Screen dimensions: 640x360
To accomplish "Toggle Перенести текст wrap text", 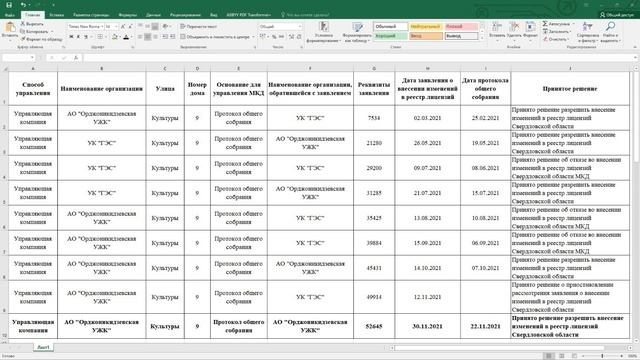I will (199, 27).
